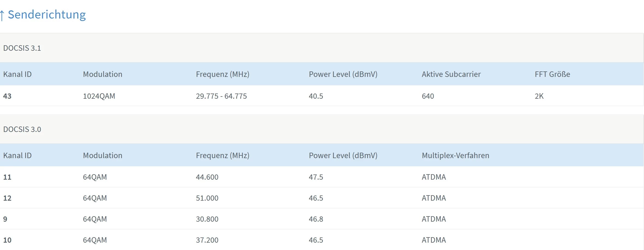Screen dimensions: 644x250
Task: Click power level value 46.8
Action: pyautogui.click(x=316, y=219)
